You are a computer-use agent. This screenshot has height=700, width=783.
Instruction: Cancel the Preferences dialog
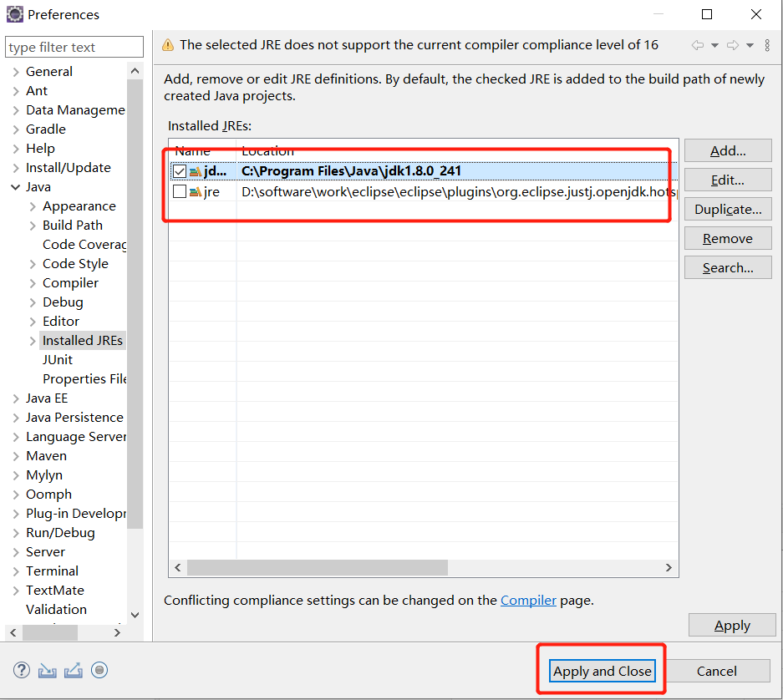(x=717, y=671)
